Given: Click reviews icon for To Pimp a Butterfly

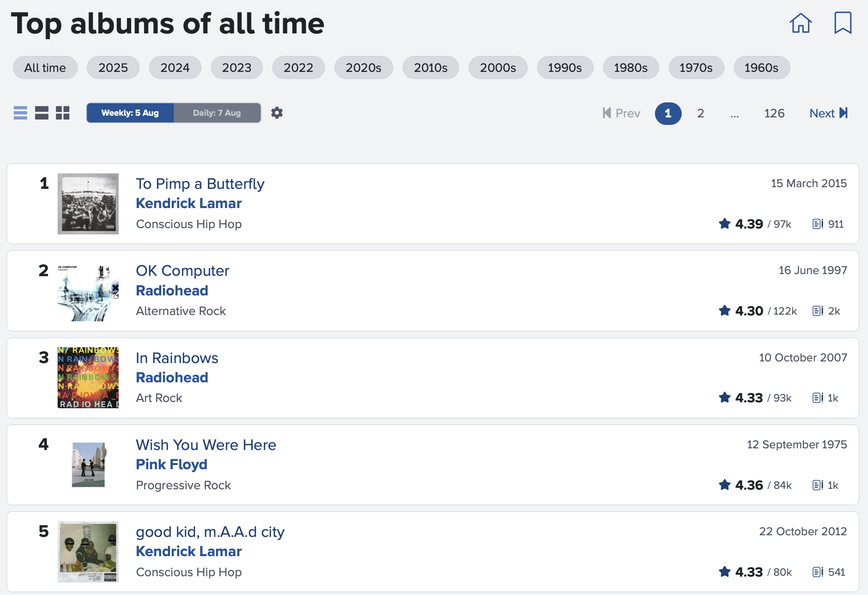Looking at the screenshot, I should (817, 224).
